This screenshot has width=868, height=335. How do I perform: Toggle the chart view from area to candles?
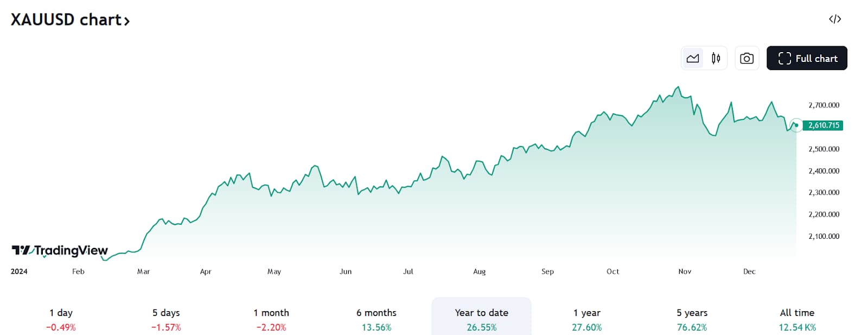pyautogui.click(x=716, y=58)
